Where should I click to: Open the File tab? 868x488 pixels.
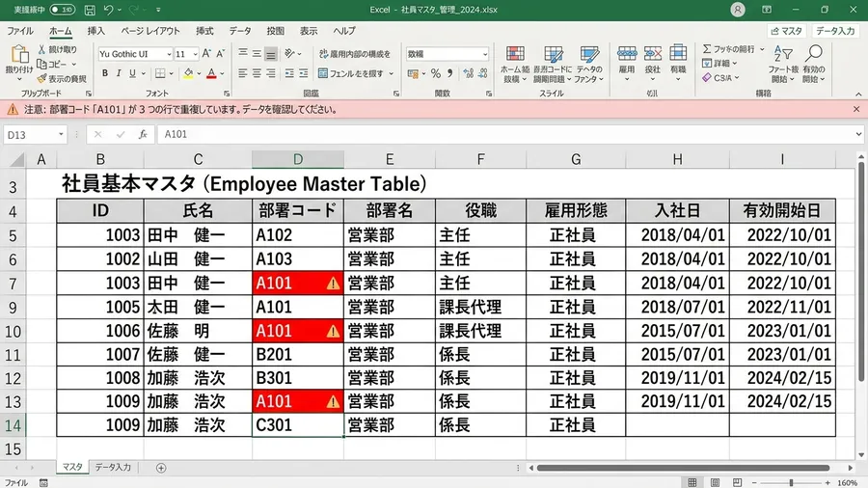click(20, 31)
